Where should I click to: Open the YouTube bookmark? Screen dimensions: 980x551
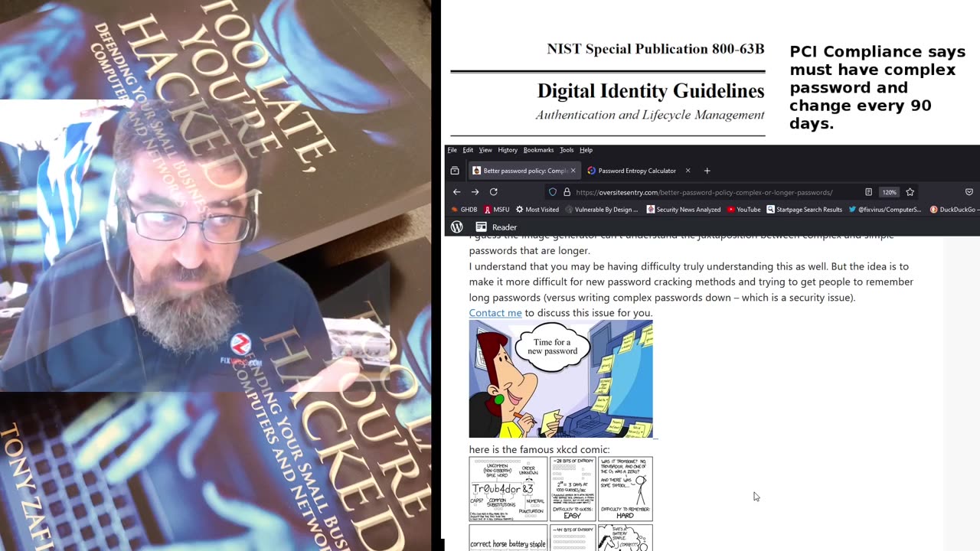tap(744, 210)
